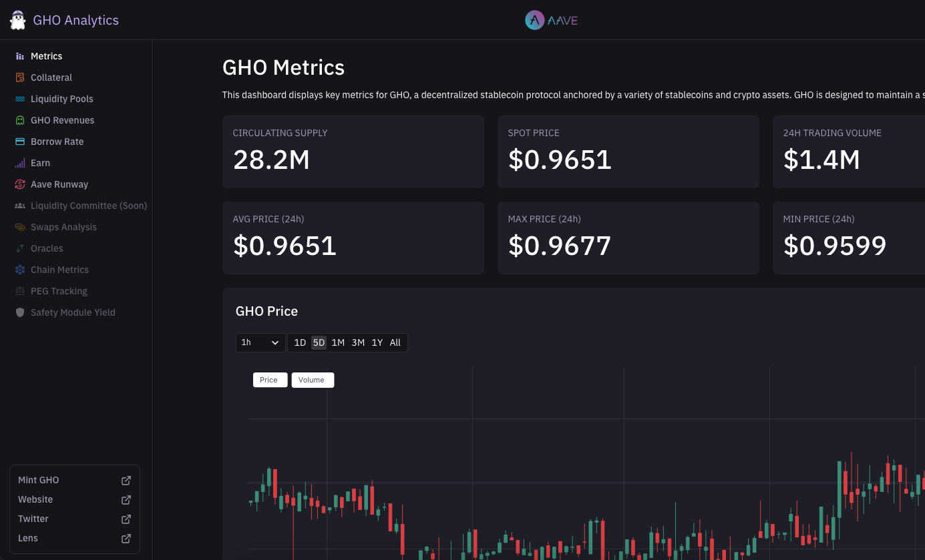Image resolution: width=925 pixels, height=560 pixels.
Task: Click the Avg Price (24h) card
Action: pos(353,238)
